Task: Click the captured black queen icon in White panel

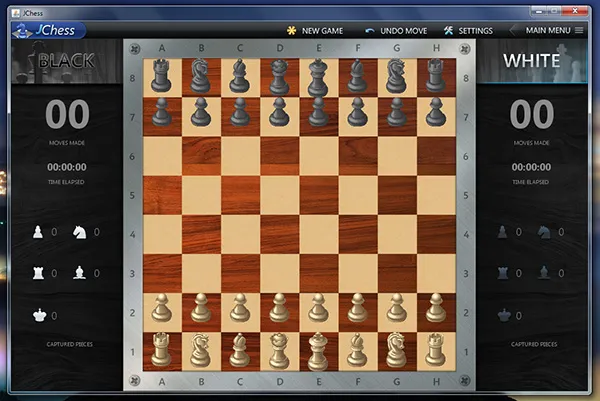Action: tap(502, 314)
